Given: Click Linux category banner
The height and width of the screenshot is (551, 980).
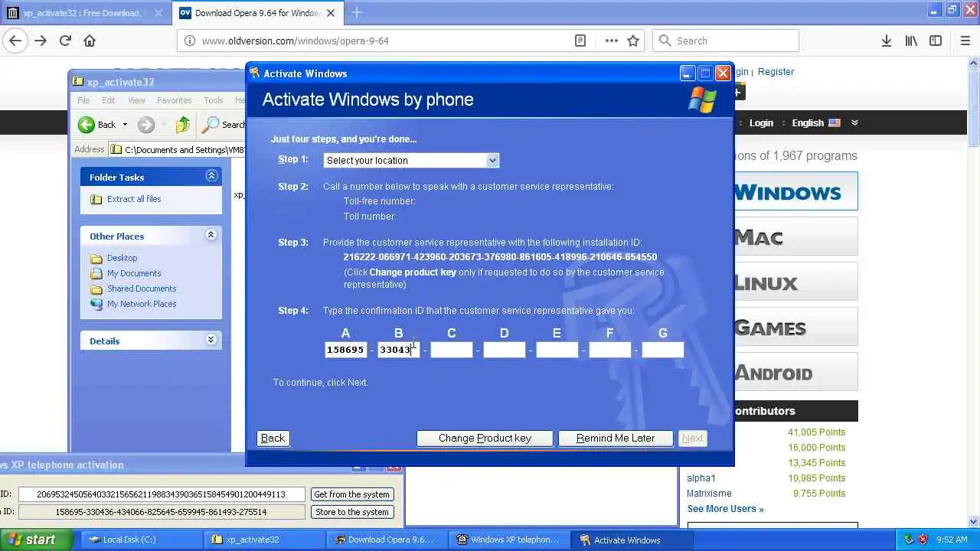Looking at the screenshot, I should [x=795, y=282].
